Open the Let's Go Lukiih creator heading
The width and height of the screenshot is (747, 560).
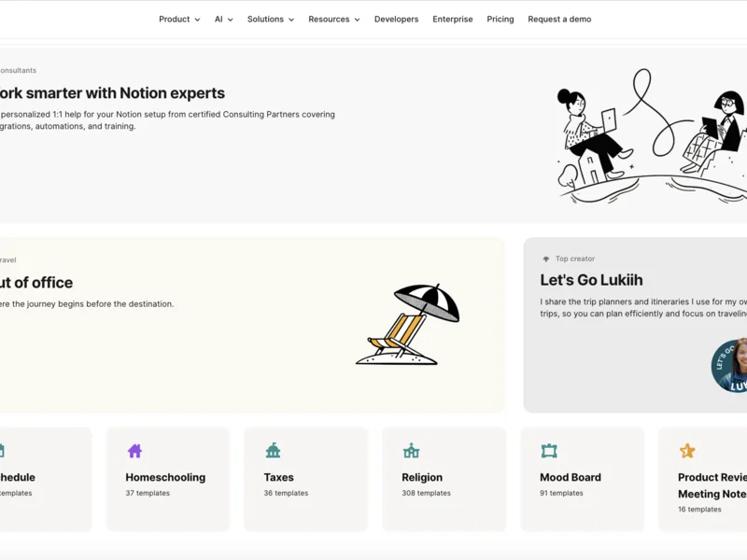tap(591, 280)
